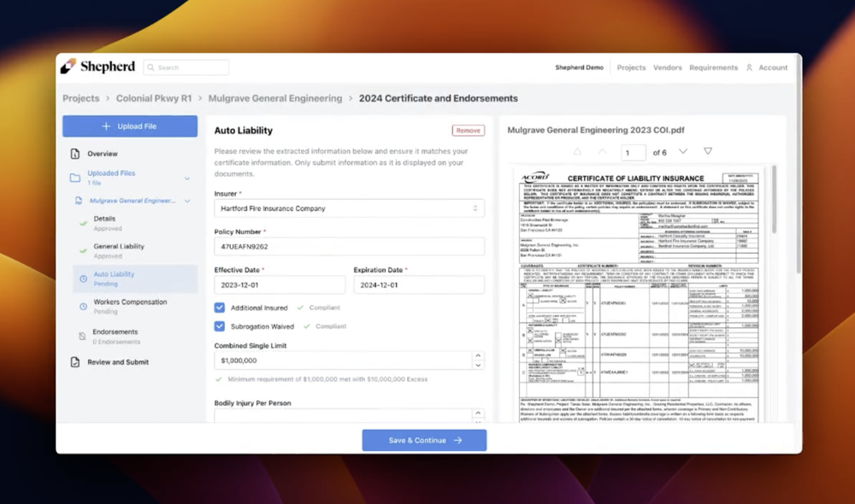The image size is (855, 504).
Task: Click the page's right-edge scrollbar
Action: [x=799, y=163]
